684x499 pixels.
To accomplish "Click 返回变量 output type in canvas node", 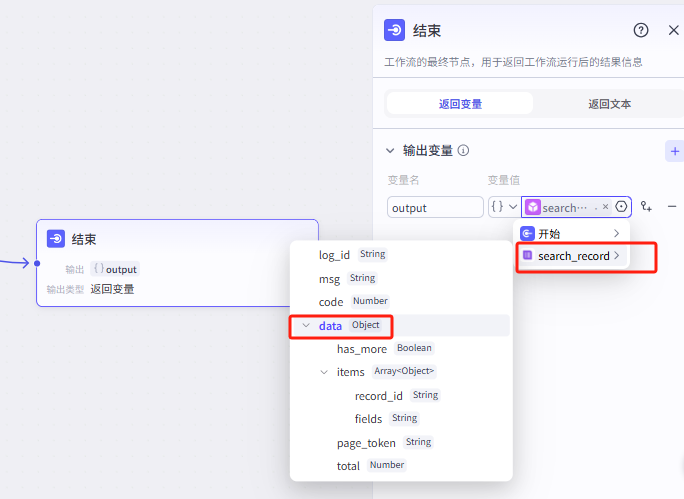I will point(112,289).
